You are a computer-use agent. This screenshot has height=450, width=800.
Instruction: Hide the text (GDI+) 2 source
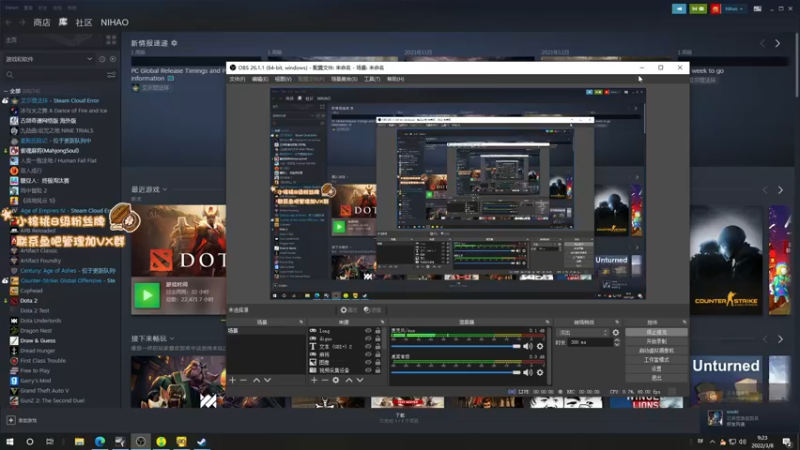coord(368,346)
